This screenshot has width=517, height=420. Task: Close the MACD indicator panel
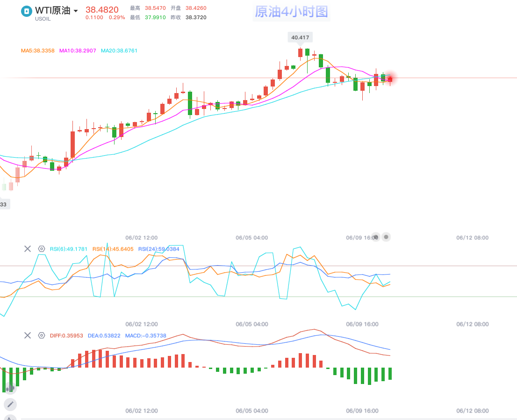click(28, 335)
